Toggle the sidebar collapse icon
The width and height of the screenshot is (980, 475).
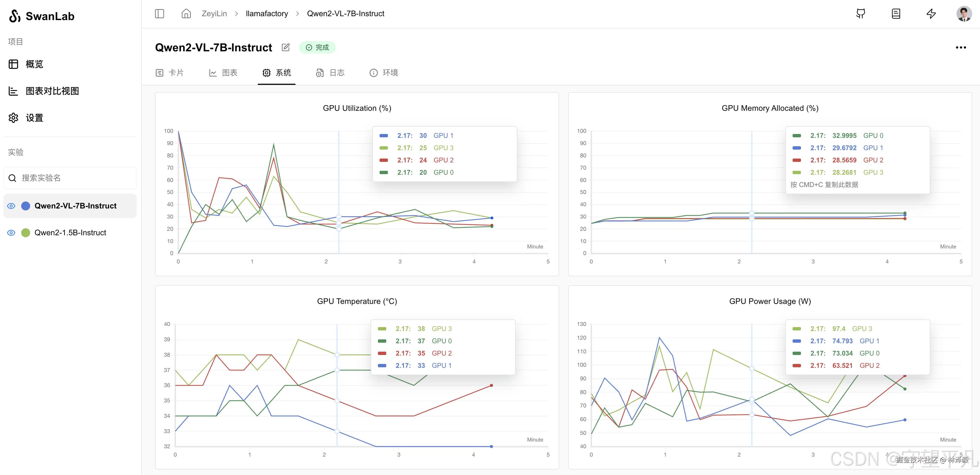[160, 14]
